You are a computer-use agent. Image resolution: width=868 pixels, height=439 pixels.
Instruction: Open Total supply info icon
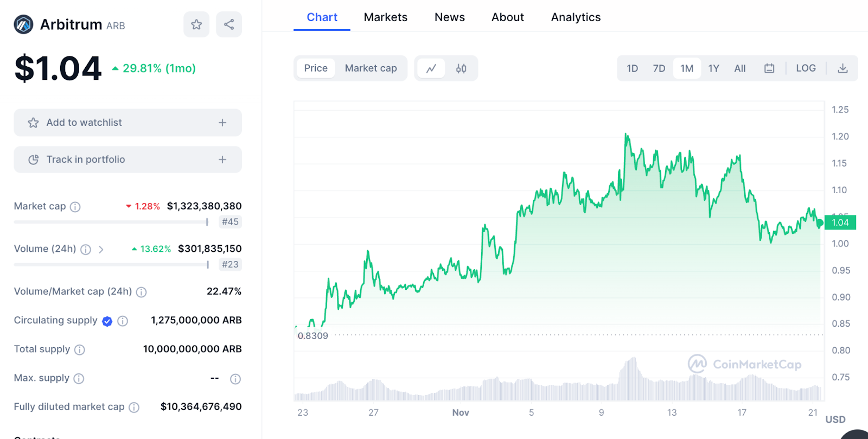click(x=80, y=350)
